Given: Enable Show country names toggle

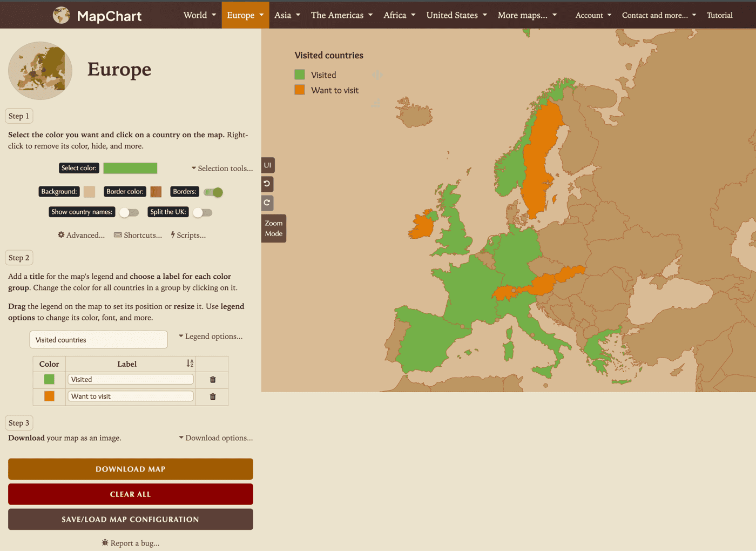Looking at the screenshot, I should click(129, 212).
